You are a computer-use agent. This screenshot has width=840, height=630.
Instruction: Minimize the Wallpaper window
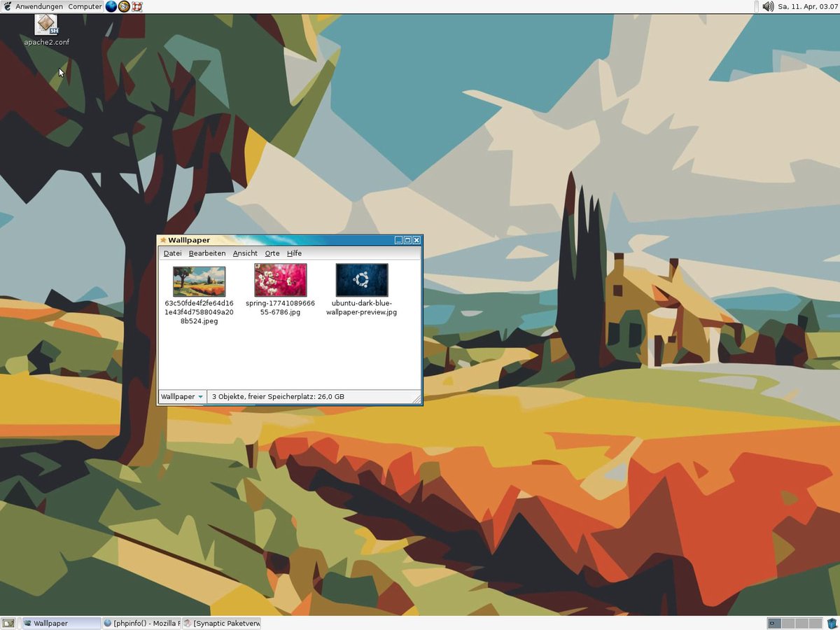[x=399, y=240]
